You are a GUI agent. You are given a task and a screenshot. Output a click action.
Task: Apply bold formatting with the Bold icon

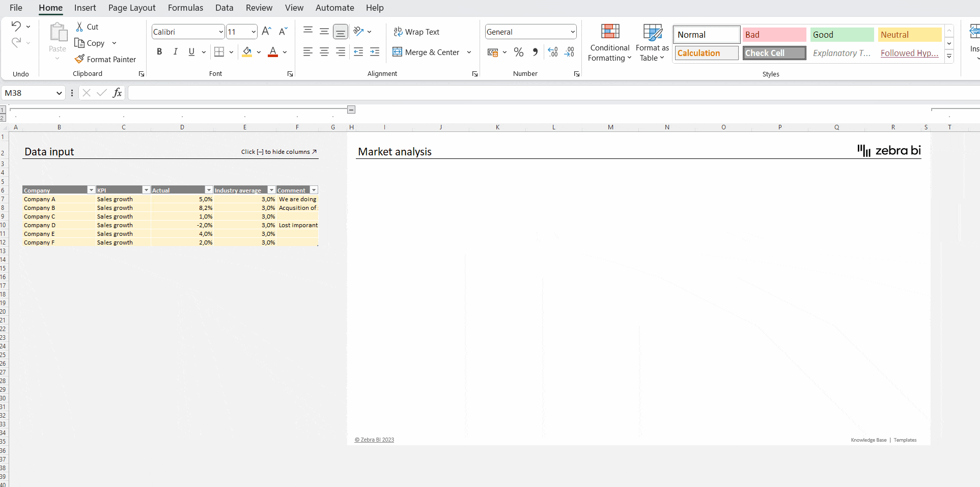[159, 52]
